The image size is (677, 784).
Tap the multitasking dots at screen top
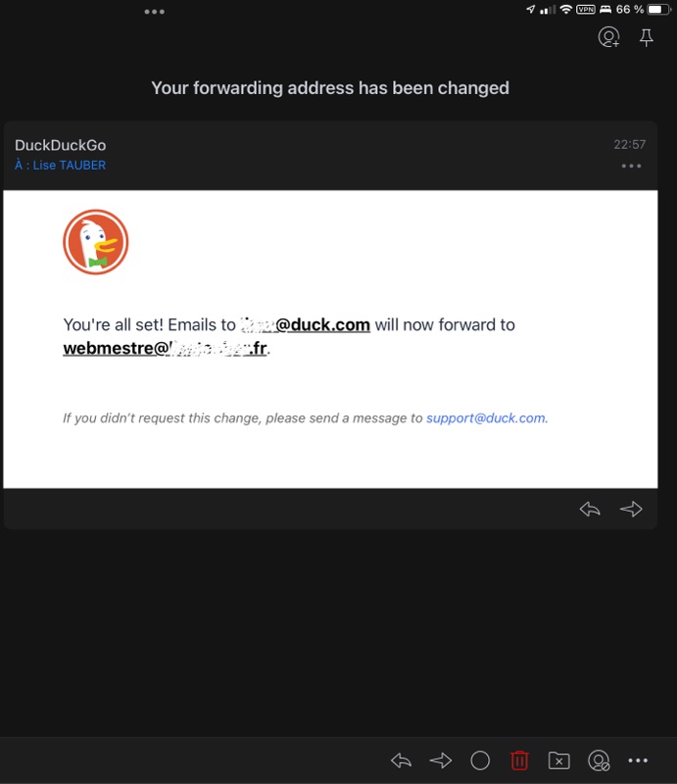(155, 12)
